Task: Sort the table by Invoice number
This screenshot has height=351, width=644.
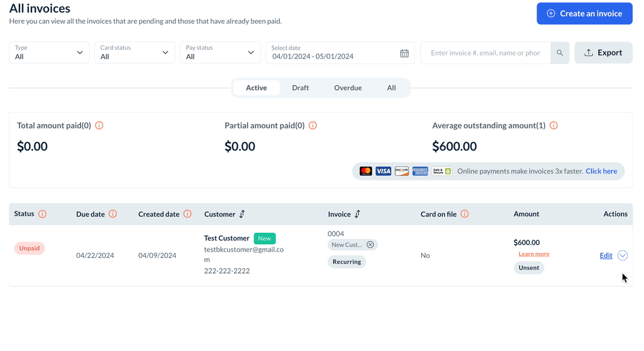Action: click(357, 214)
